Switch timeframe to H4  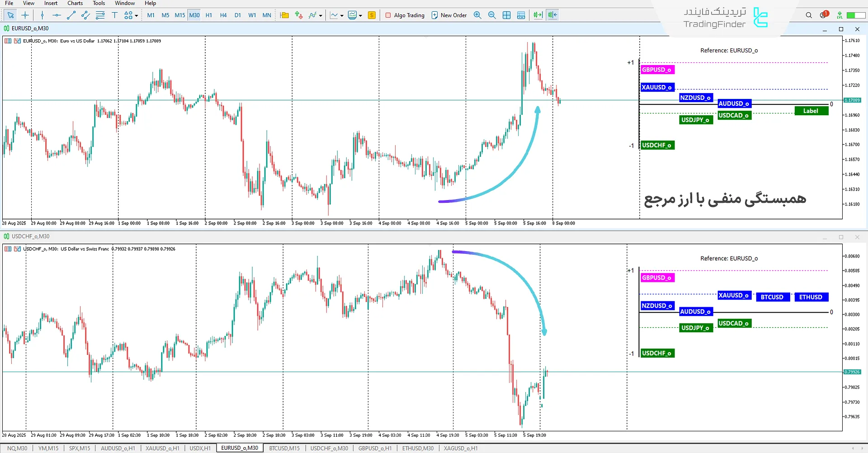pyautogui.click(x=223, y=15)
